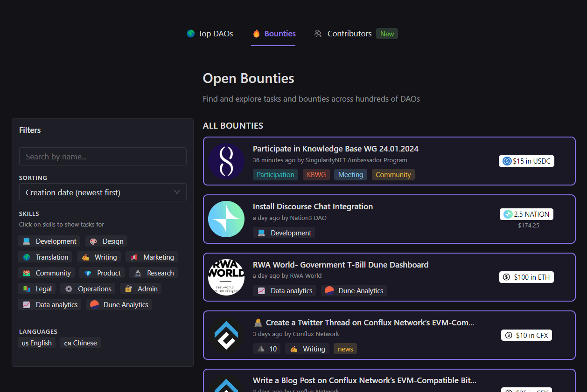This screenshot has height=392, width=587.
Task: Open Install Discourse Chat Integration bounty
Action: point(313,206)
